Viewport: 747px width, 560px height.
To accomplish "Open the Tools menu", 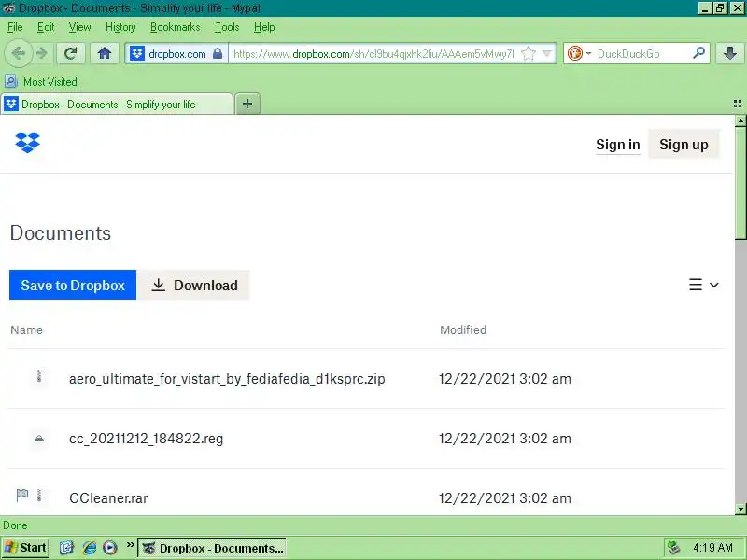I will (x=227, y=27).
